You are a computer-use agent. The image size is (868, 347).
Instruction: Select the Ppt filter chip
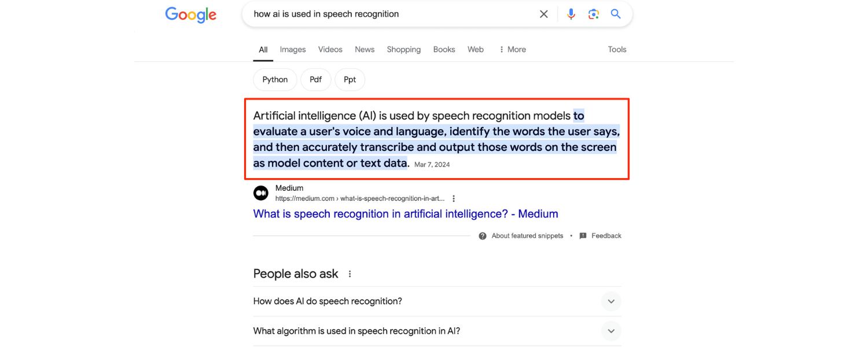point(350,79)
